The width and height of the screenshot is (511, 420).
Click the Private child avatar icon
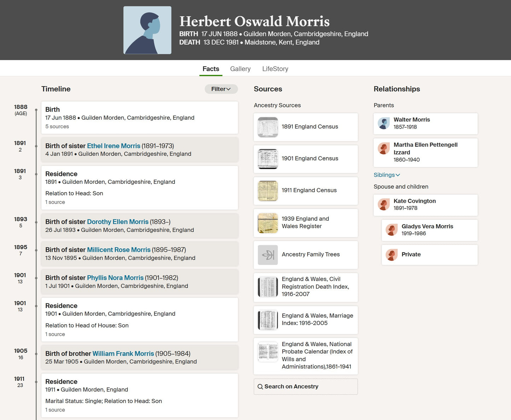(x=391, y=255)
